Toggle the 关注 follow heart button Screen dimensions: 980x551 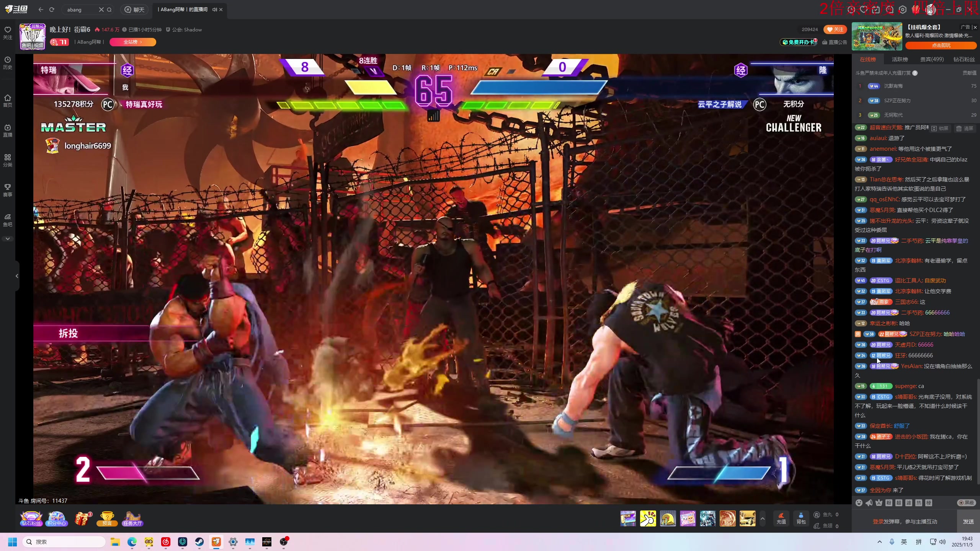tap(835, 29)
